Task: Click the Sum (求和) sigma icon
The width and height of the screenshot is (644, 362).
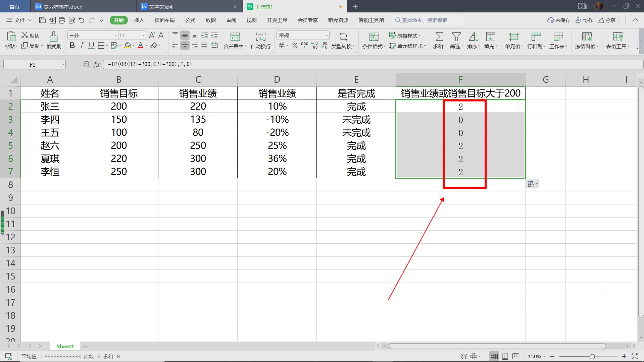Action: 439,37
